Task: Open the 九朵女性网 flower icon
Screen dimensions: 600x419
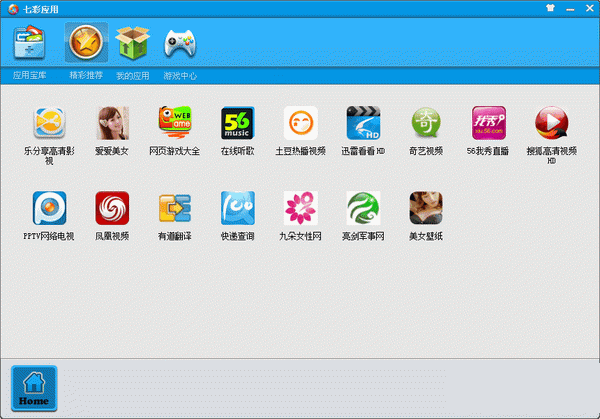Action: (x=300, y=208)
